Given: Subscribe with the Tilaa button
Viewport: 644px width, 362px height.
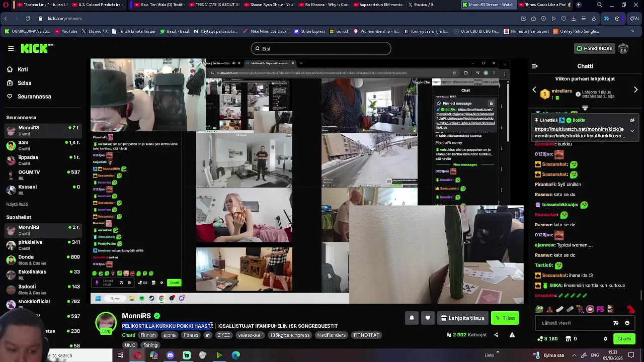Looking at the screenshot, I should tap(505, 318).
